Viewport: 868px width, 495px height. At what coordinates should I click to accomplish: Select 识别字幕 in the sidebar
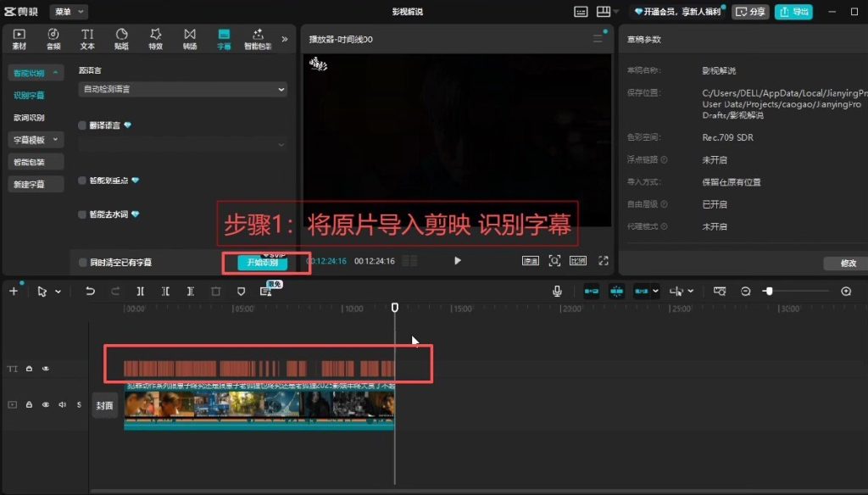29,95
